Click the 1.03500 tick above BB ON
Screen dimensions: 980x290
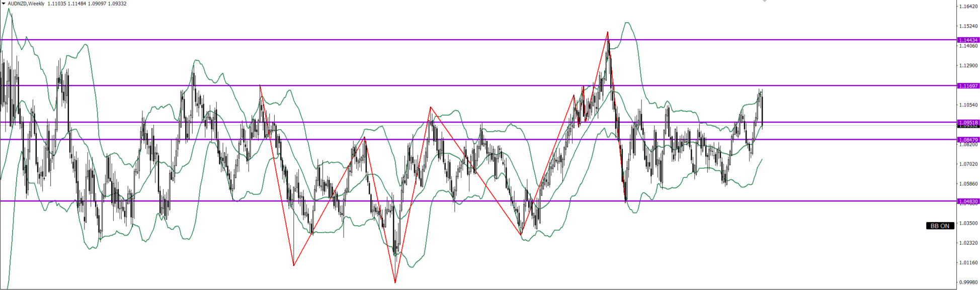pos(968,223)
